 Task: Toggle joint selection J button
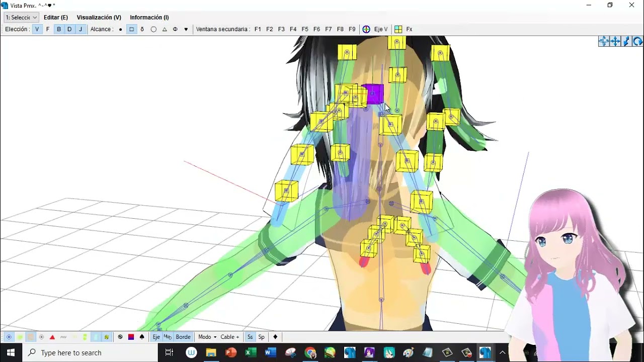80,29
